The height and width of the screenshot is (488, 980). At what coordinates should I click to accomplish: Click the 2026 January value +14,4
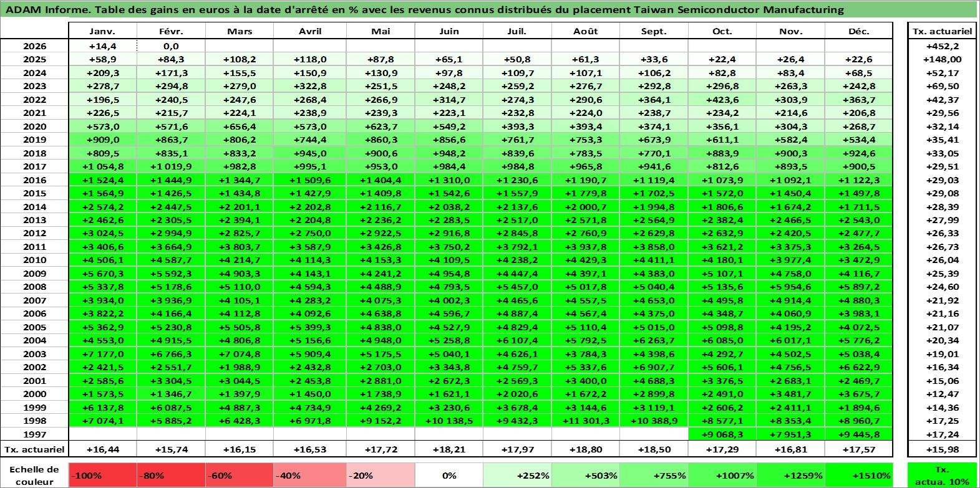pyautogui.click(x=102, y=46)
